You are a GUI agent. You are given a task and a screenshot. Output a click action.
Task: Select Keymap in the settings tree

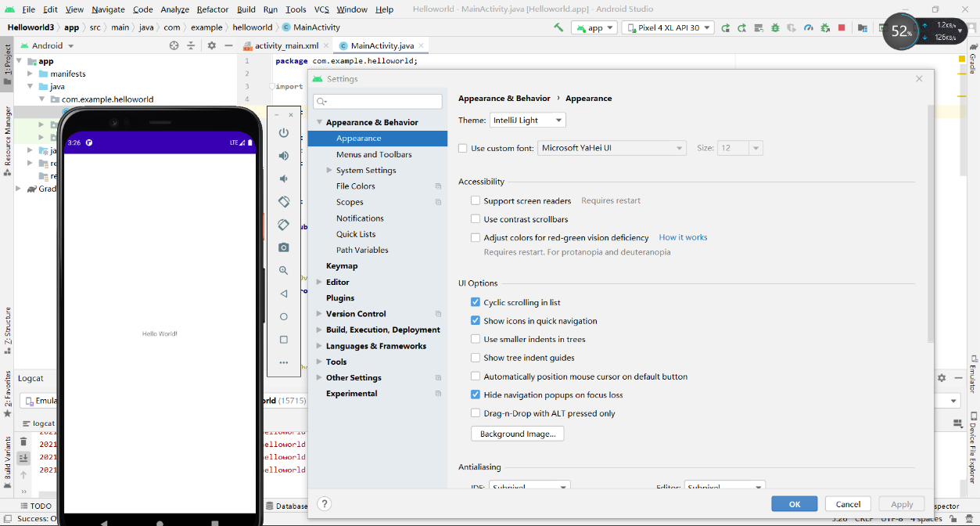tap(342, 266)
